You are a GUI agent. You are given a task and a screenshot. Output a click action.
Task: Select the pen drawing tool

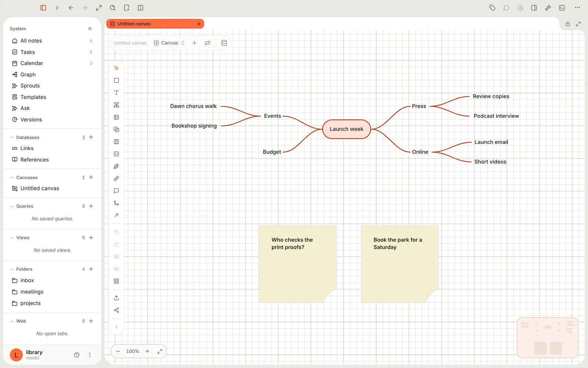116,166
